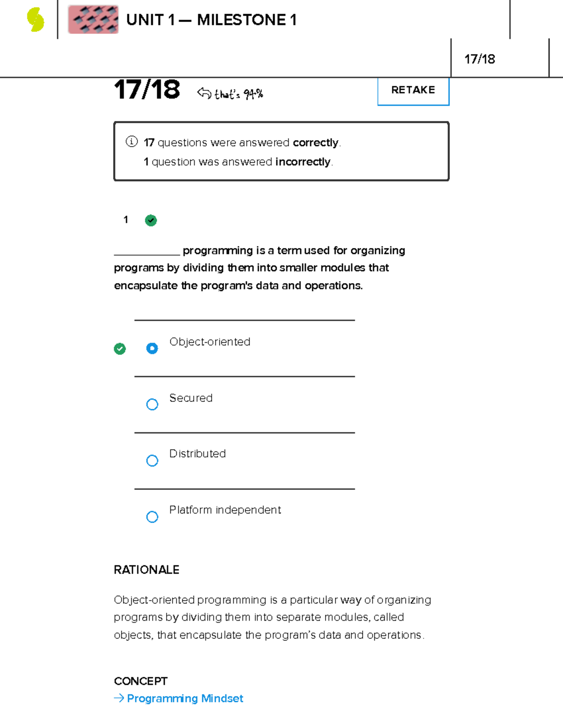Select the Object-oriented radio option
This screenshot has height=728, width=563.
[152, 348]
